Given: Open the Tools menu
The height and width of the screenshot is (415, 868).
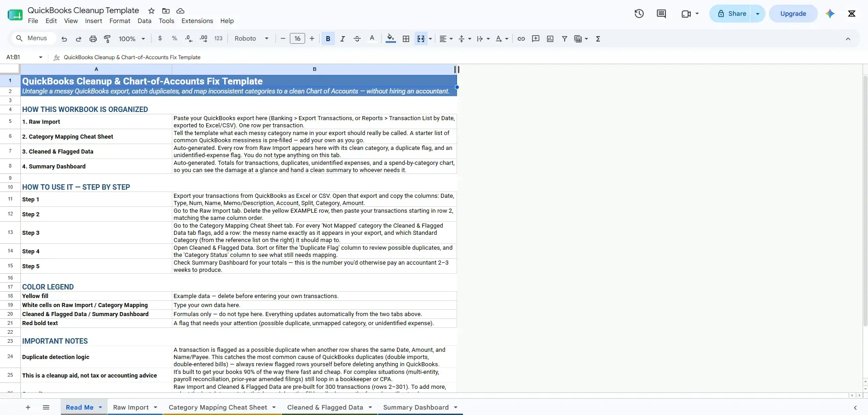Looking at the screenshot, I should pos(166,21).
